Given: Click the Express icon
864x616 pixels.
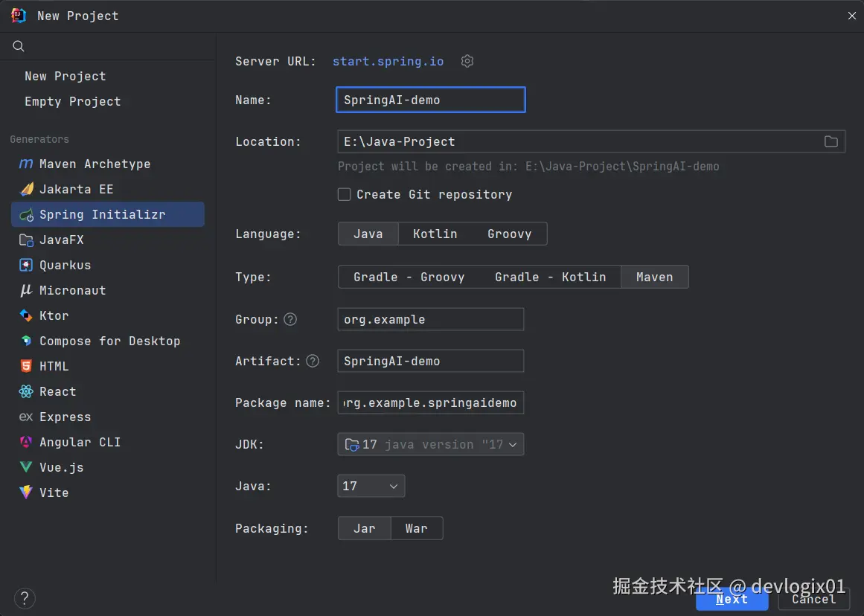Looking at the screenshot, I should [26, 417].
